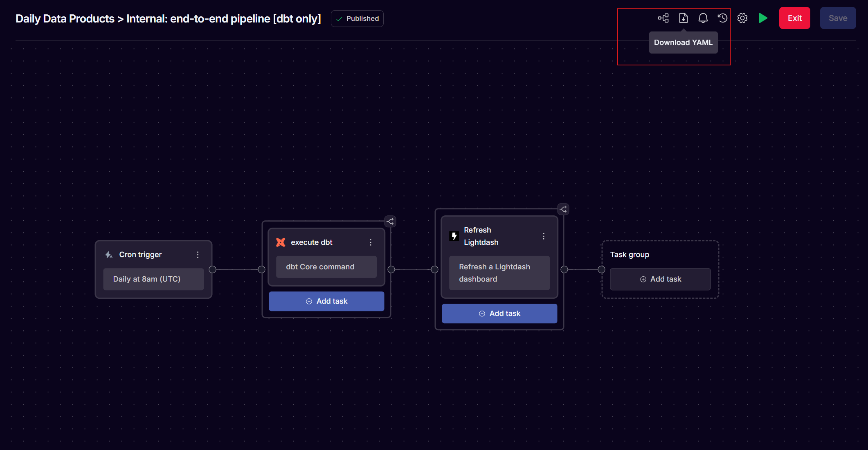Add task under execute dbt group
Image resolution: width=868 pixels, height=450 pixels.
326,301
